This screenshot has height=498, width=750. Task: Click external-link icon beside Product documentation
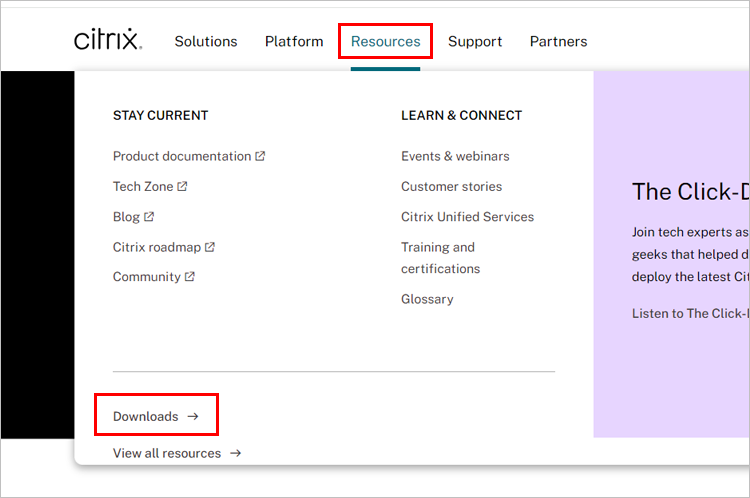pyautogui.click(x=260, y=156)
